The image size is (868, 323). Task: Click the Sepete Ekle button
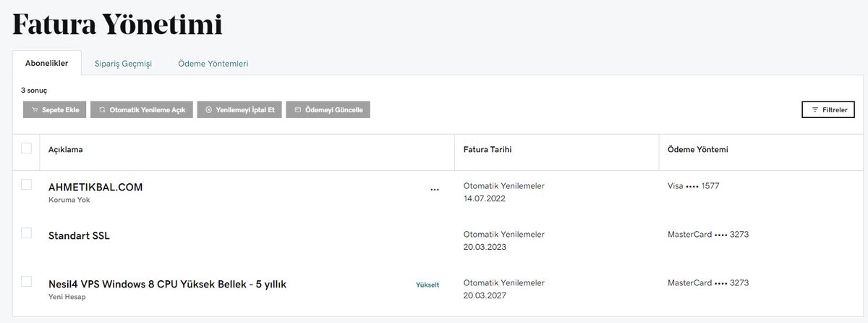[x=54, y=109]
